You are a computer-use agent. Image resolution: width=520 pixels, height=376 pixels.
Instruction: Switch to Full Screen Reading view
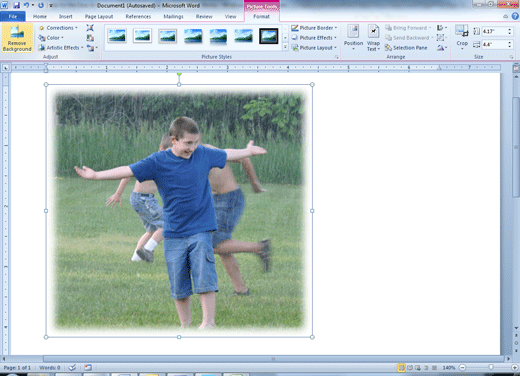(410, 367)
